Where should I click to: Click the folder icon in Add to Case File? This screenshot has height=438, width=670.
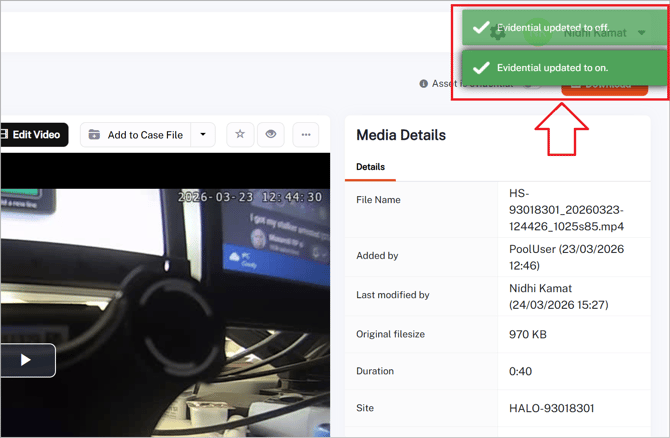tap(94, 135)
